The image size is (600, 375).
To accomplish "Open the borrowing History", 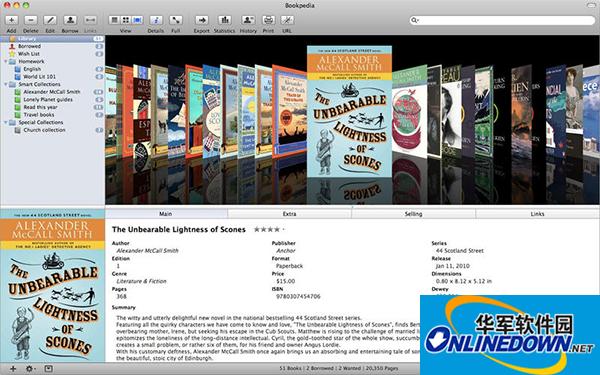I will tap(248, 20).
